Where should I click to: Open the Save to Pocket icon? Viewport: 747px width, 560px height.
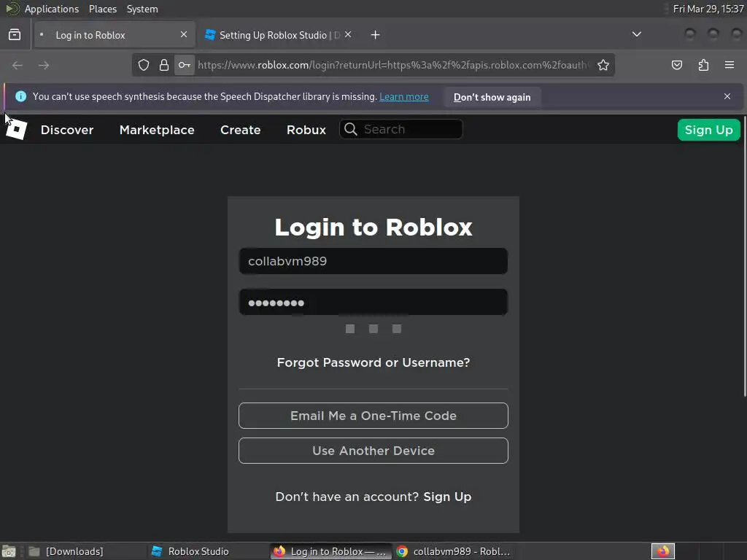tap(677, 65)
